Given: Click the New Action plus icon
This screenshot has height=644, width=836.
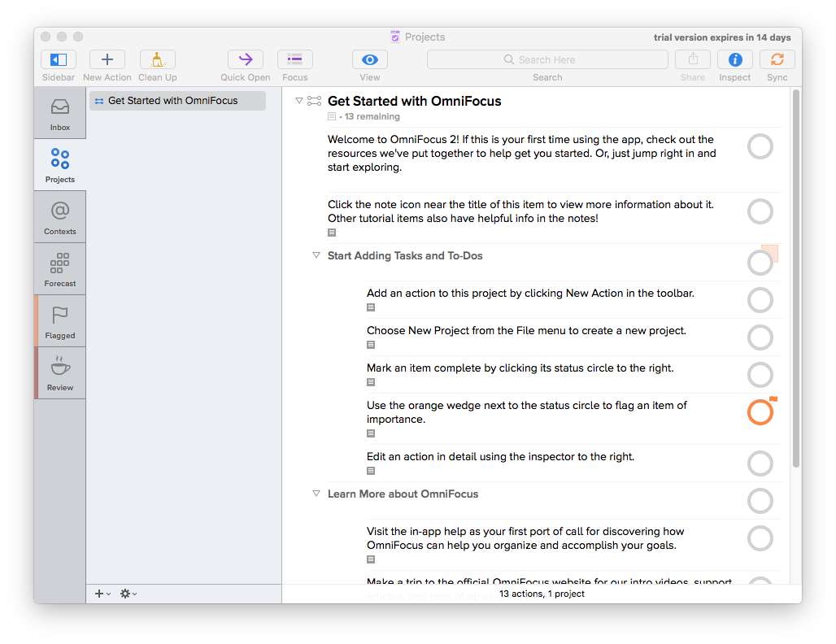Looking at the screenshot, I should pyautogui.click(x=107, y=59).
